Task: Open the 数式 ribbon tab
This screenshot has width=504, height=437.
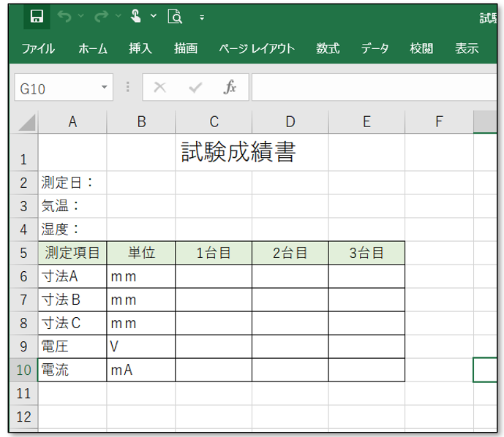Action: [x=328, y=49]
